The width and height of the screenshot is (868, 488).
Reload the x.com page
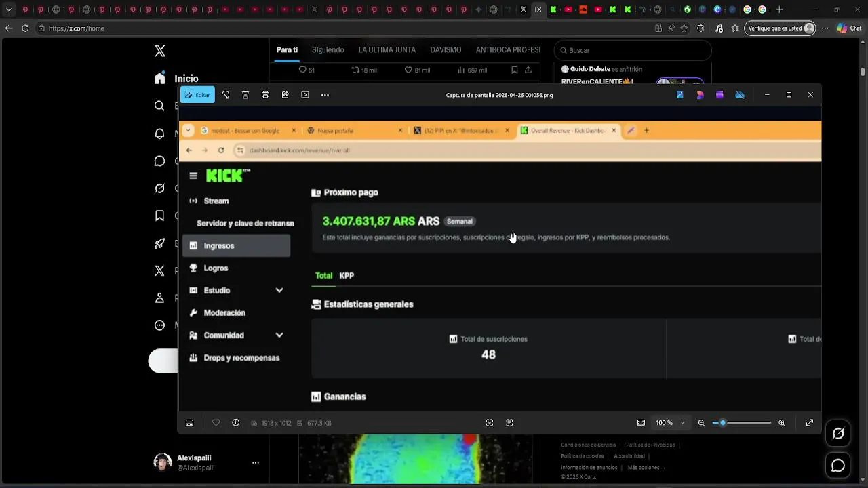(x=25, y=28)
